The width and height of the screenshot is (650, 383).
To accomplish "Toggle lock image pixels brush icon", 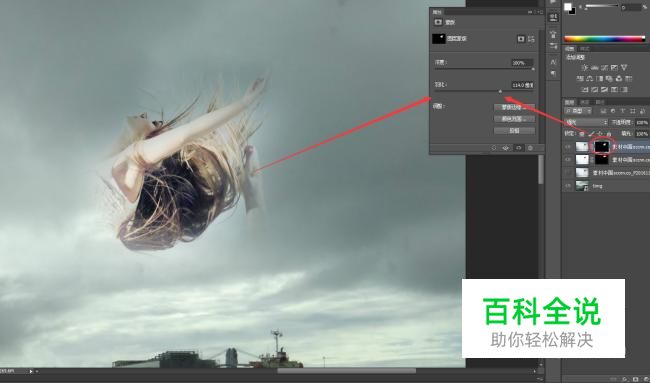I will coord(592,134).
